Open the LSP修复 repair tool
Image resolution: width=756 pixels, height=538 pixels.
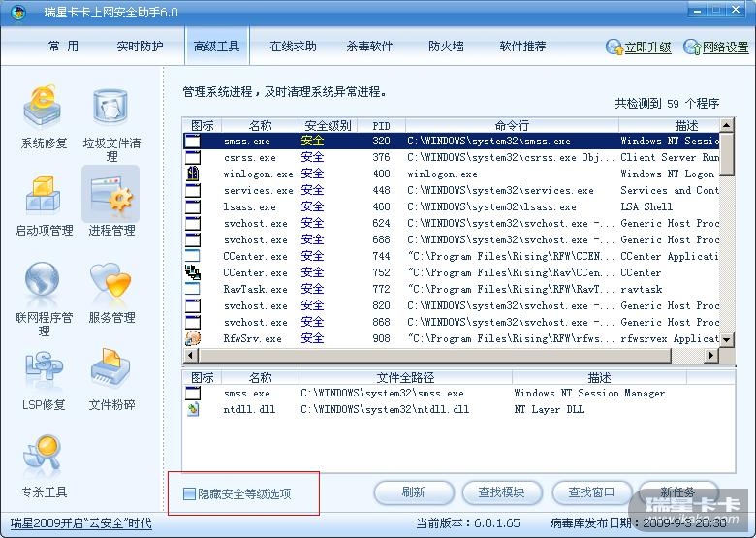(44, 380)
